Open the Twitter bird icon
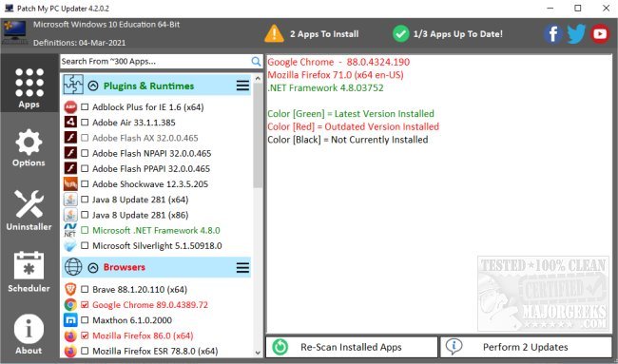This screenshot has width=618, height=364. click(576, 34)
